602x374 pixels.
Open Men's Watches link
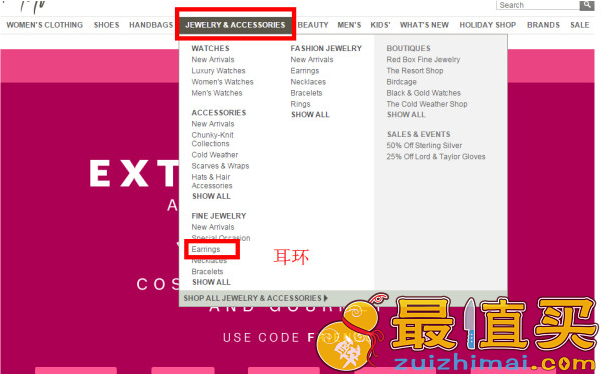tap(217, 93)
